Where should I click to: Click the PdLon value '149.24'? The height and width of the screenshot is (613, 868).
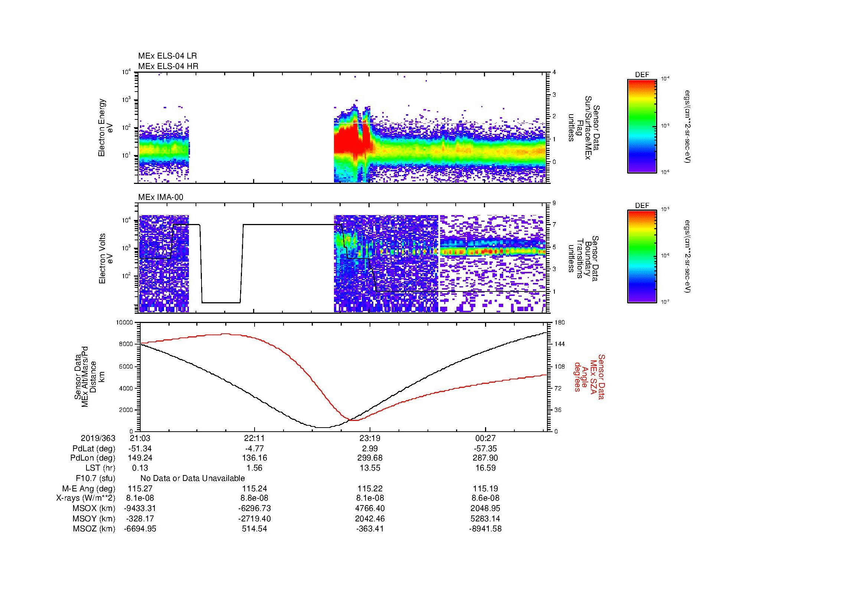pyautogui.click(x=140, y=458)
